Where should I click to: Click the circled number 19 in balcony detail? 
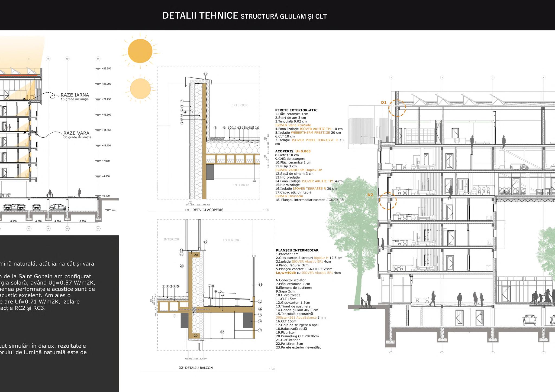pos(205,242)
